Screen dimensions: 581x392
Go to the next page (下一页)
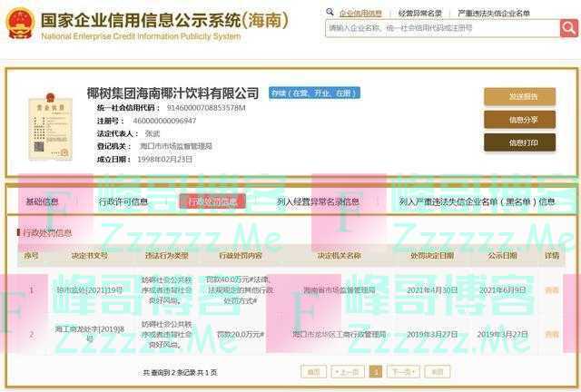[x=403, y=372]
